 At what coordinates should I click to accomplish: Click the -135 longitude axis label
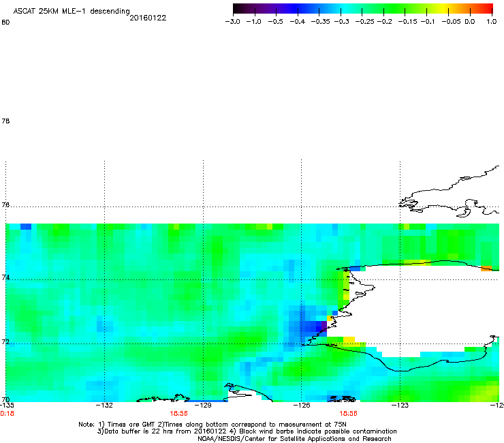pos(7,405)
